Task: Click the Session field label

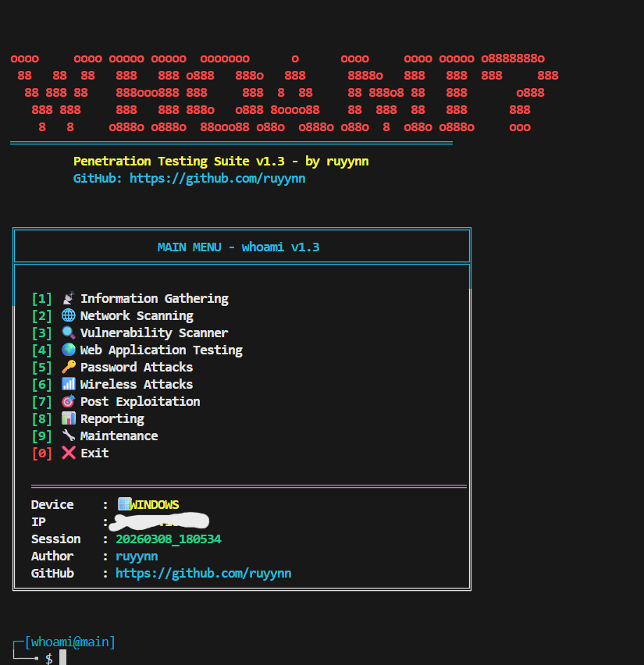Action: click(55, 539)
